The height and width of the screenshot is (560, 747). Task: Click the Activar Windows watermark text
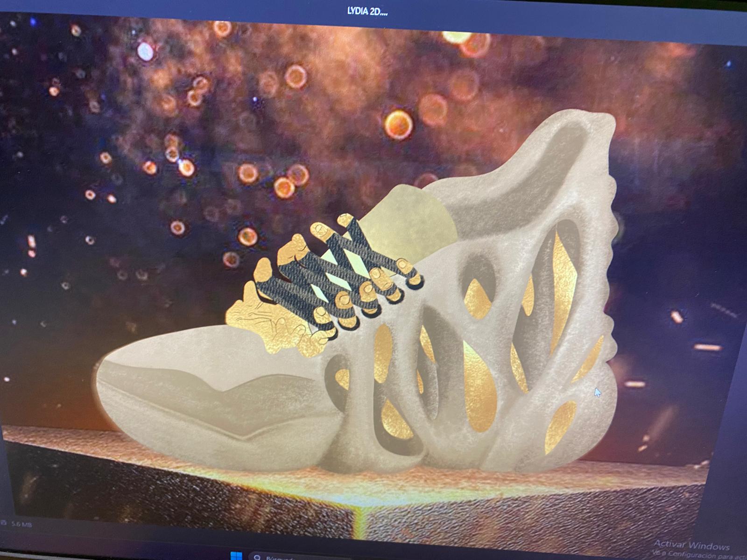691,545
